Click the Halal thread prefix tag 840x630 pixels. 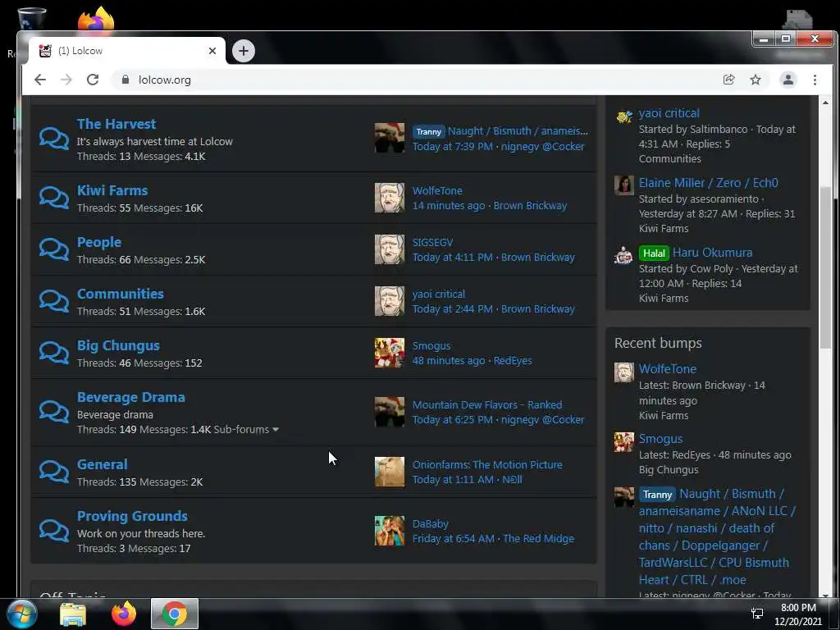click(654, 253)
